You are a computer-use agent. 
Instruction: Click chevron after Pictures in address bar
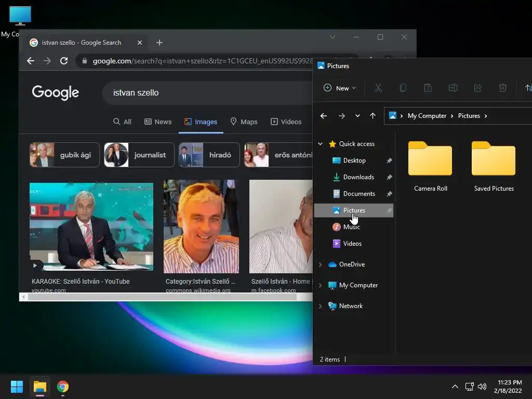486,116
